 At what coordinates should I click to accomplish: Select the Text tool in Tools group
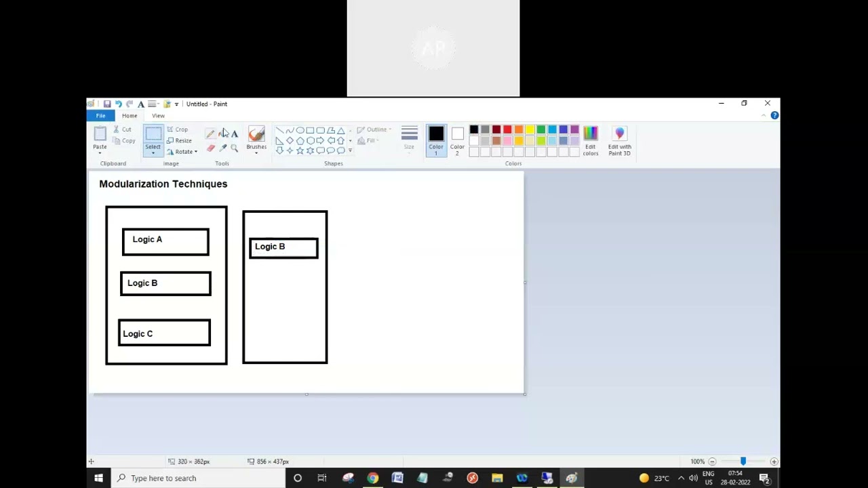[x=234, y=134]
